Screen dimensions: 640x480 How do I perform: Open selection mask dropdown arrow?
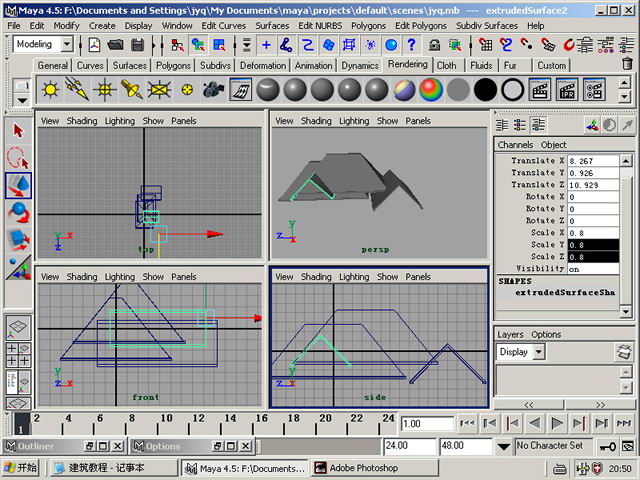pyautogui.click(x=247, y=44)
